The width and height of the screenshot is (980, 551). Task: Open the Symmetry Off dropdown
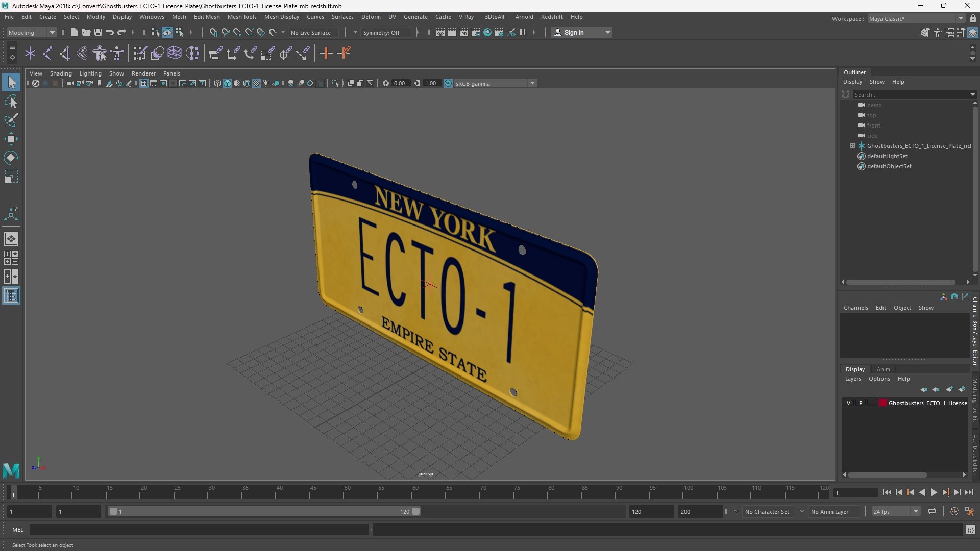(385, 33)
